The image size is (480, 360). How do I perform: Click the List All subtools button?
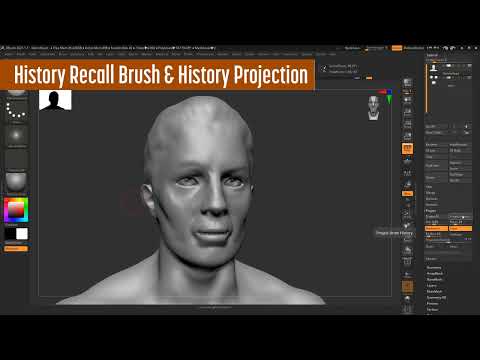pyautogui.click(x=436, y=126)
